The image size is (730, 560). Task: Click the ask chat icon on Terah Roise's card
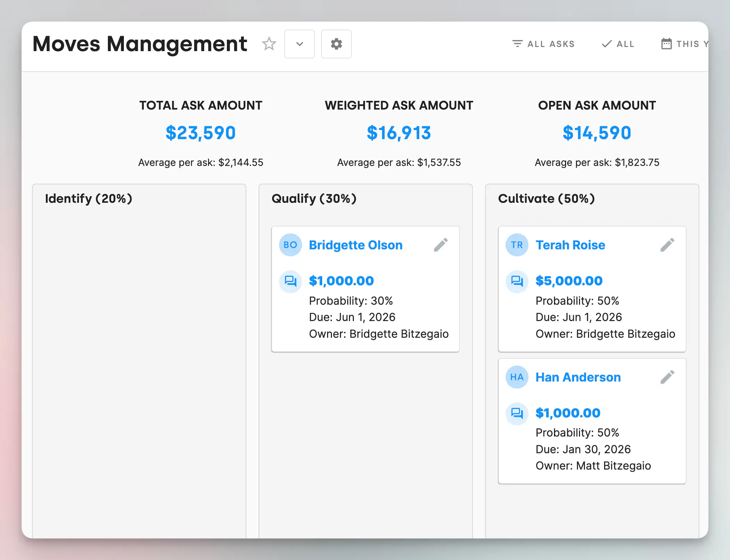click(517, 281)
